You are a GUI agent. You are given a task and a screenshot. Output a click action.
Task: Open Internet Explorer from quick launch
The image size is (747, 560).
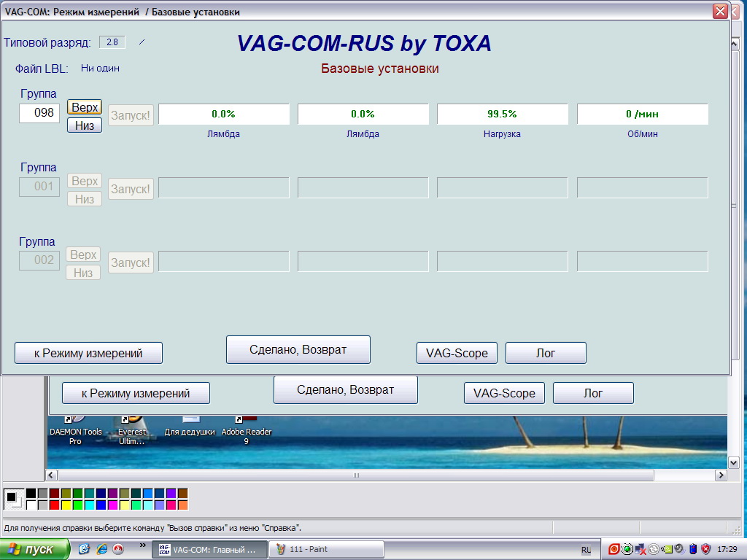[101, 549]
